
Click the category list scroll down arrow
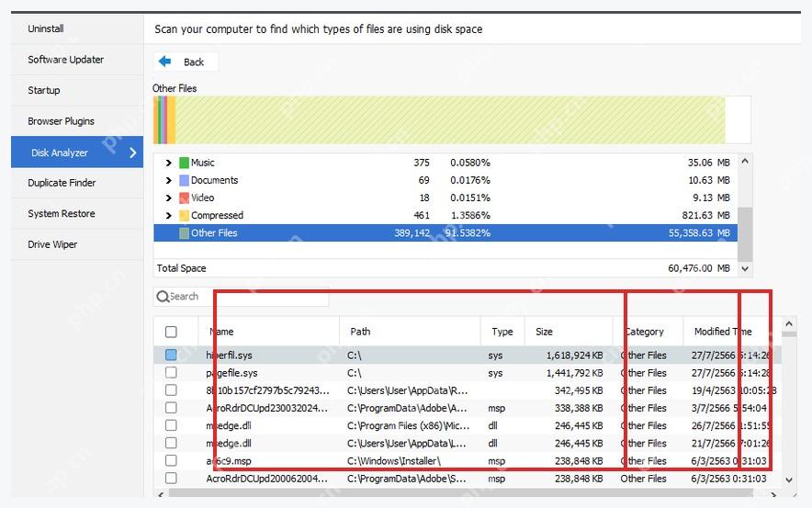click(x=745, y=269)
